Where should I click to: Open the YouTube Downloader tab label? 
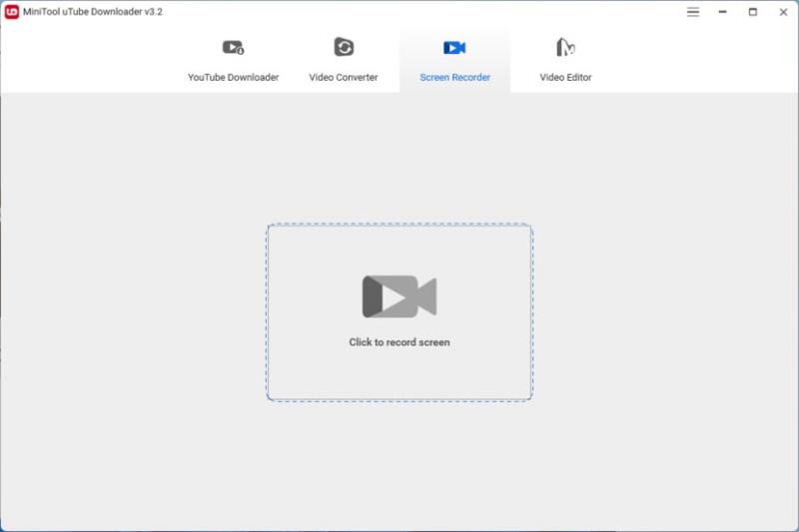[233, 78]
